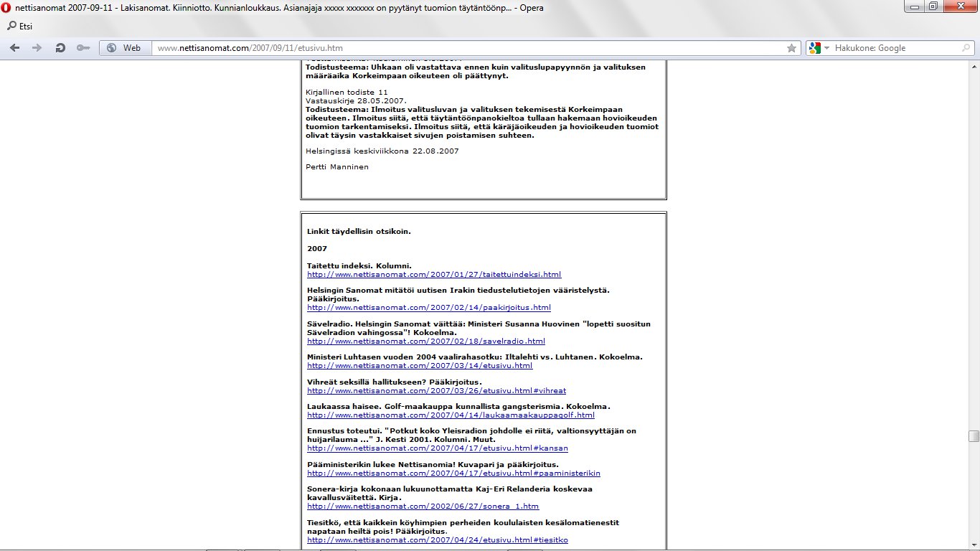Open the Etsi search menu
Image resolution: width=980 pixels, height=551 pixels.
19,27
